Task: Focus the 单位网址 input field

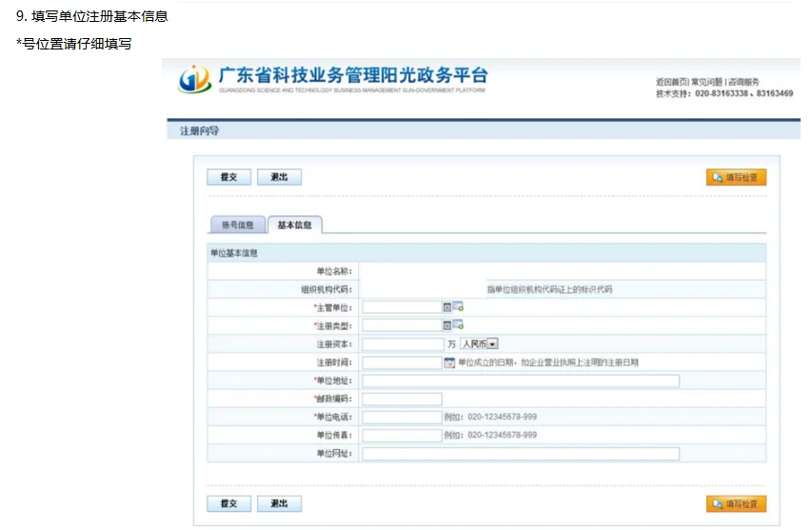Action: tap(521, 454)
